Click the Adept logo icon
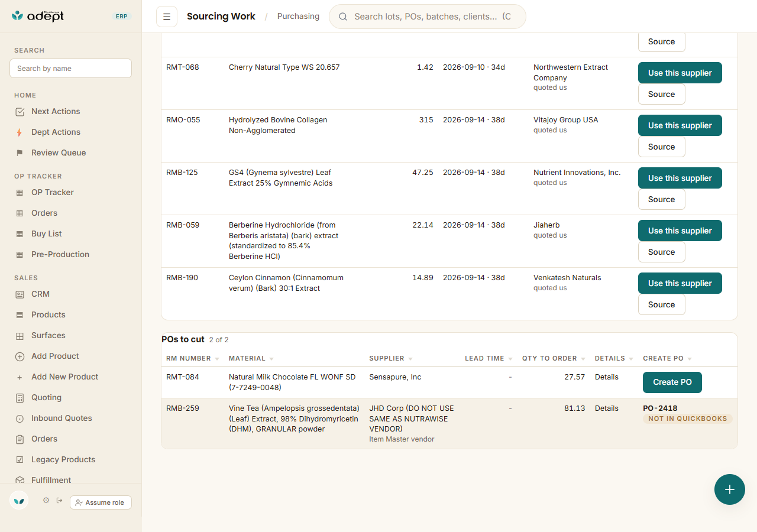Viewport: 757px width, 532px height. pos(18,16)
